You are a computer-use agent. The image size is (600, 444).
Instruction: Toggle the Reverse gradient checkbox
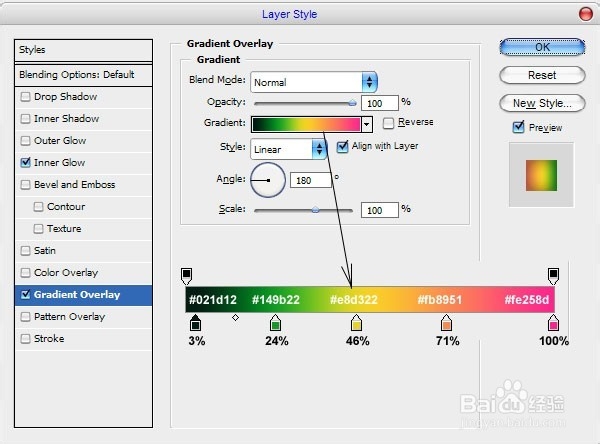tap(388, 123)
